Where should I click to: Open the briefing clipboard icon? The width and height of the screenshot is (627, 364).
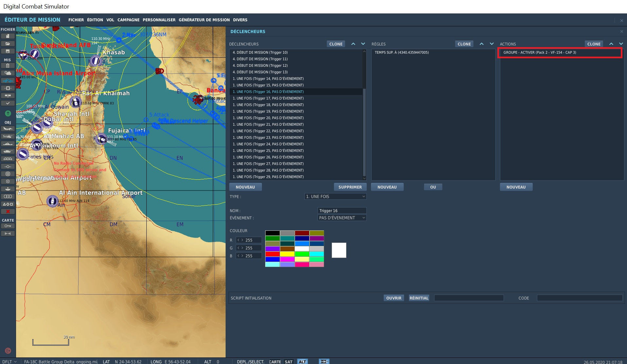pos(8,66)
